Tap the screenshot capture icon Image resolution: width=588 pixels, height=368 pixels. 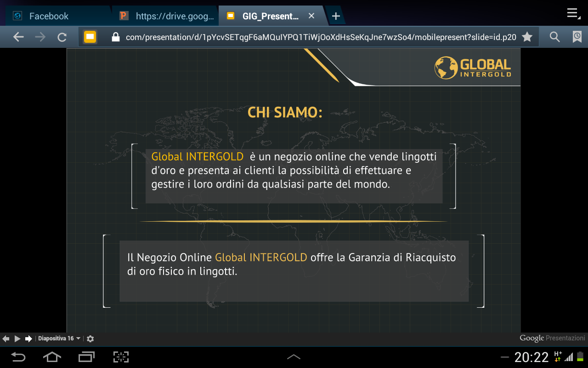[x=121, y=357]
